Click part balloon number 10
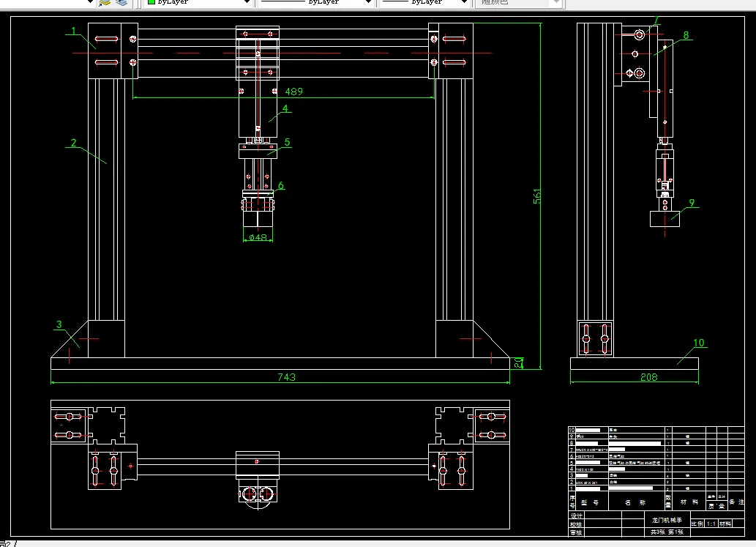 point(699,343)
